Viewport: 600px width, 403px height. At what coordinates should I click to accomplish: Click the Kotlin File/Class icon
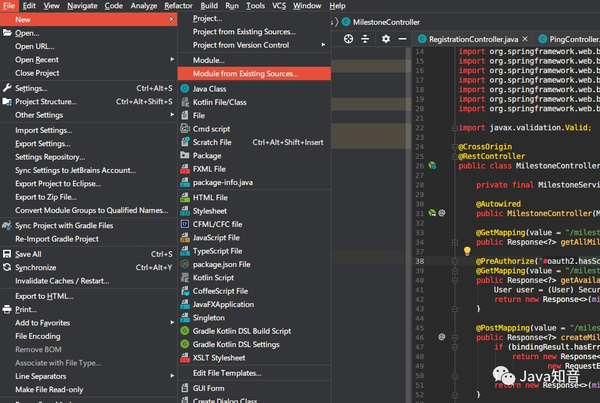[185, 102]
